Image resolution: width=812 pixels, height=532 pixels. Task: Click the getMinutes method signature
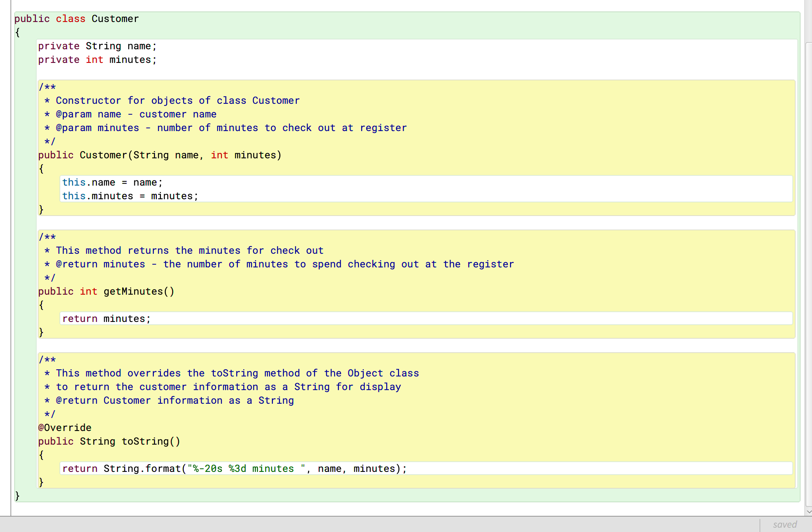pos(106,291)
